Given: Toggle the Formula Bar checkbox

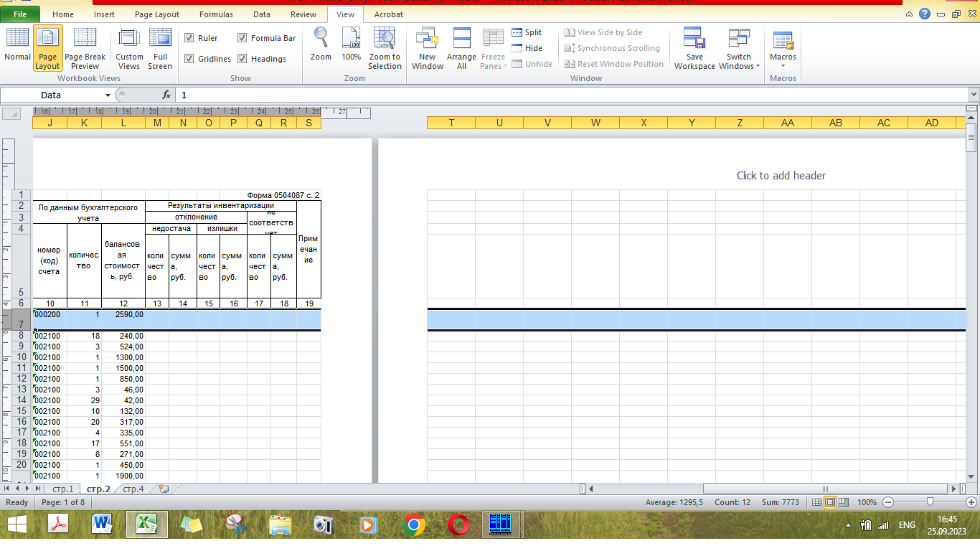Looking at the screenshot, I should point(242,38).
